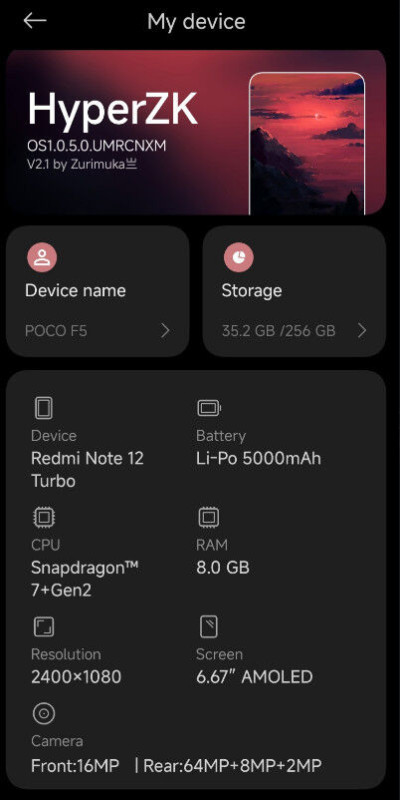
Task: Tap the resolution frame icon
Action: point(43,627)
